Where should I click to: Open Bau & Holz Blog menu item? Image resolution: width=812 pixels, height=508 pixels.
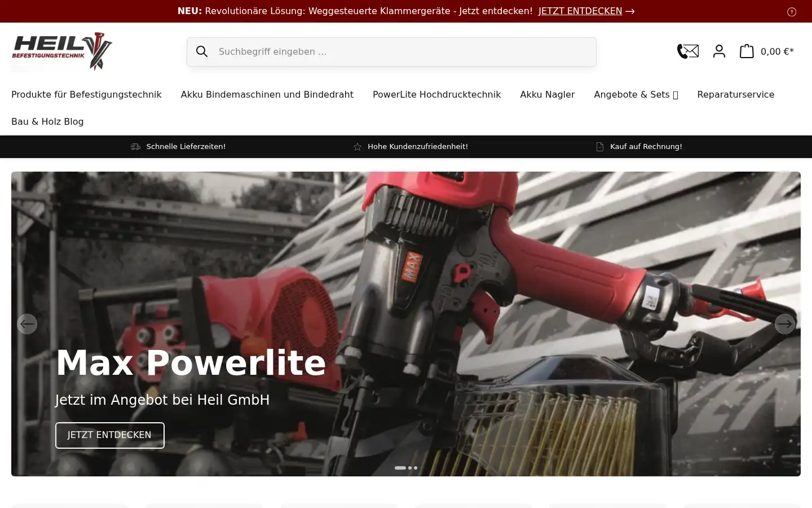tap(47, 122)
